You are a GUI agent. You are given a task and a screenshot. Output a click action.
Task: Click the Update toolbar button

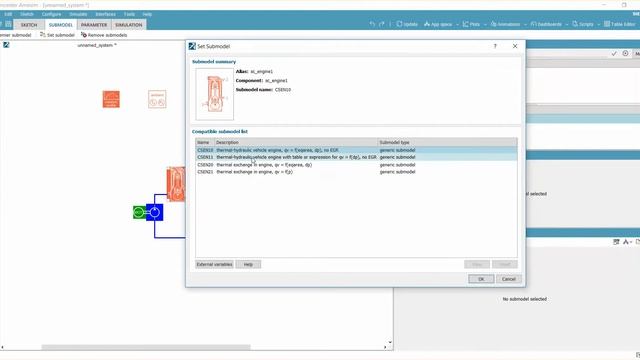click(x=407, y=24)
